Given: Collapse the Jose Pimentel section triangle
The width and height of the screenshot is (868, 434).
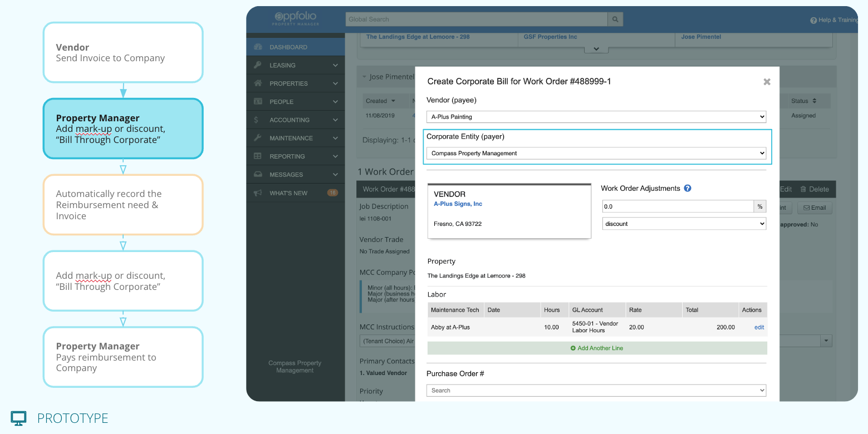Looking at the screenshot, I should [x=365, y=77].
